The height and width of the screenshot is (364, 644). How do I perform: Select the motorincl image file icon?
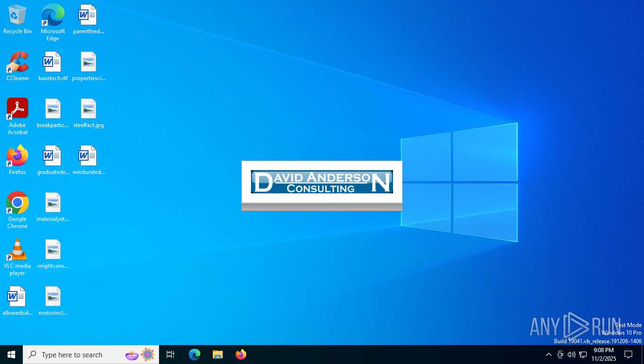tap(53, 301)
